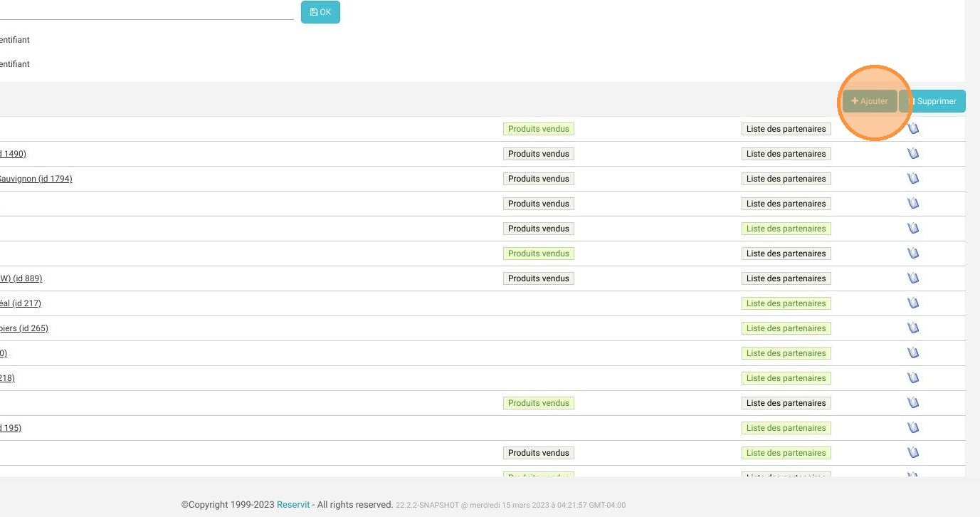This screenshot has height=517, width=980.
Task: Click Liste des partenaires in the id 195 row
Action: pyautogui.click(x=786, y=428)
